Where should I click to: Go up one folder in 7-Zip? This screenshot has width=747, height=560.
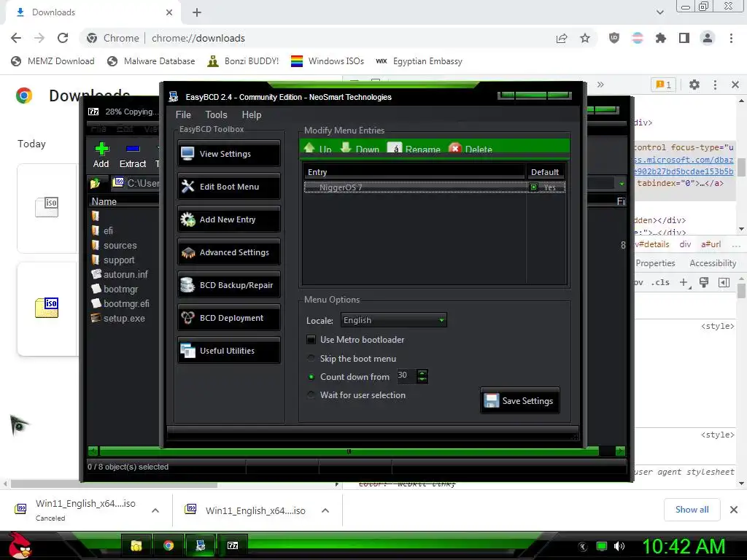click(x=95, y=183)
